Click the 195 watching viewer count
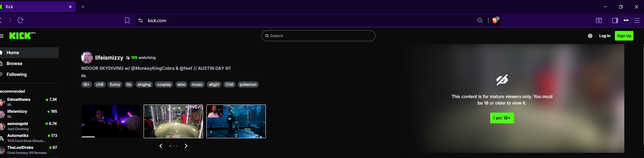 pos(141,58)
